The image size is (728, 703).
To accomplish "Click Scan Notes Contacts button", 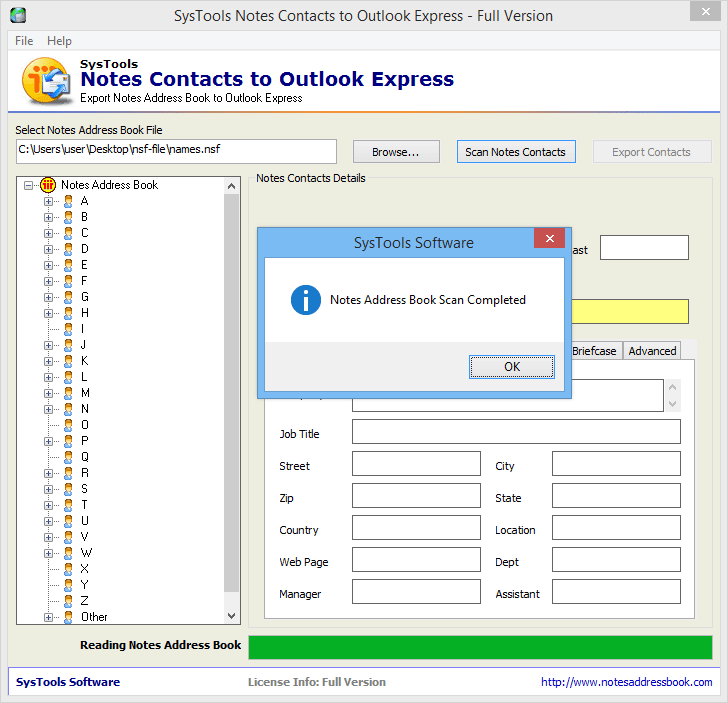I will tap(516, 152).
